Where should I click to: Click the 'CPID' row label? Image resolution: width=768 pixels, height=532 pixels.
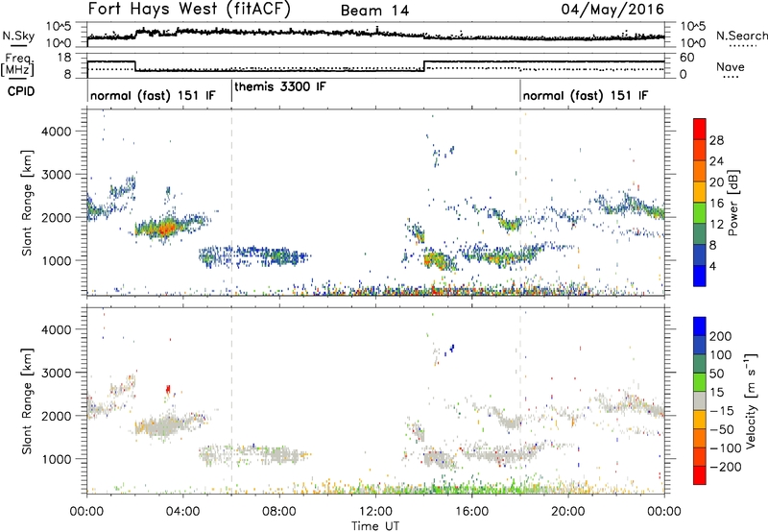[x=21, y=91]
